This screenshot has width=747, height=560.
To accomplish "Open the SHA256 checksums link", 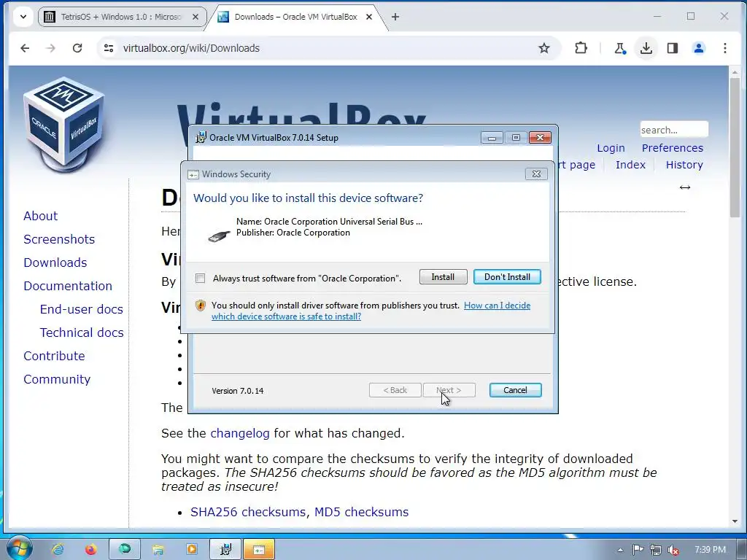I will (248, 512).
